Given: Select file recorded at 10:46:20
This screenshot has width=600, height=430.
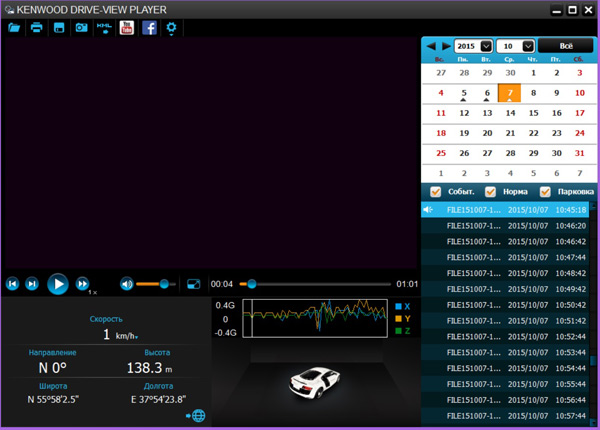Looking at the screenshot, I should (505, 226).
